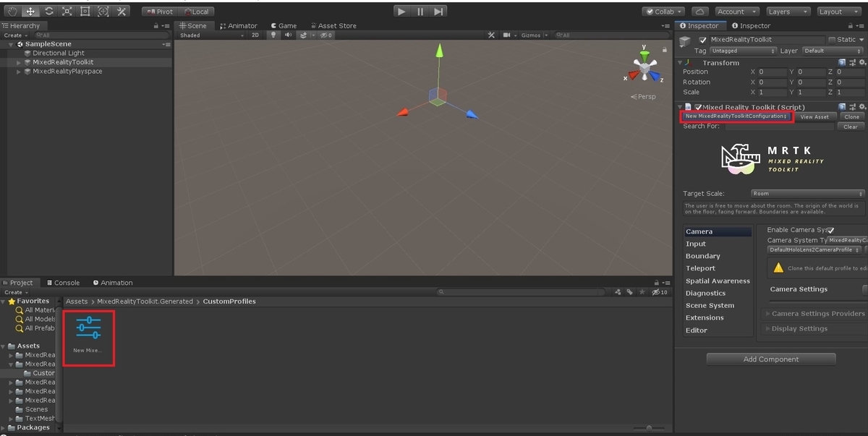Uncheck MixedRealityToolkit active checkbox
The height and width of the screenshot is (436, 868).
click(702, 40)
